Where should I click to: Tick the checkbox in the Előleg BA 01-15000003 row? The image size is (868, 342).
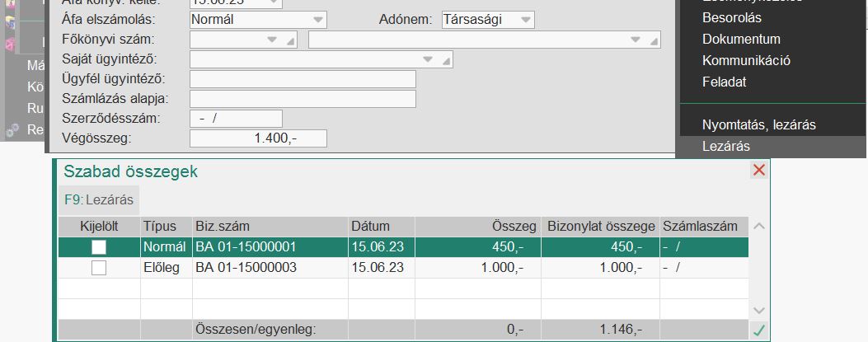99,268
